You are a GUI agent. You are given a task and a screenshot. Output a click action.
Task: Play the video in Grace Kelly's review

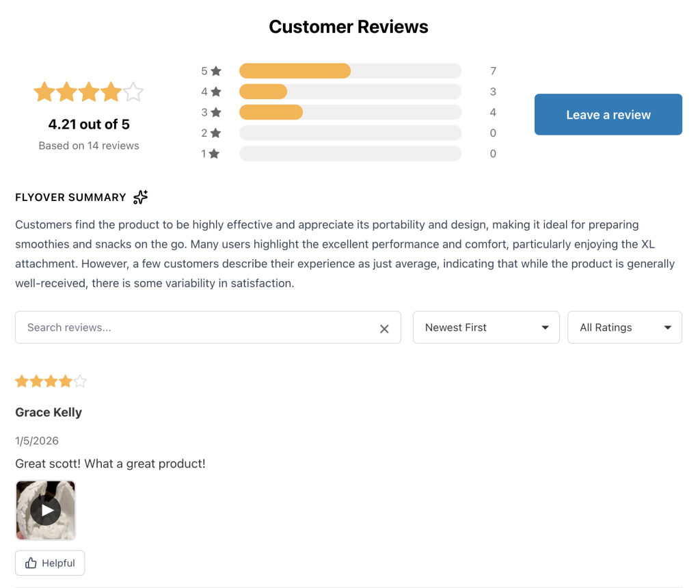coord(46,510)
